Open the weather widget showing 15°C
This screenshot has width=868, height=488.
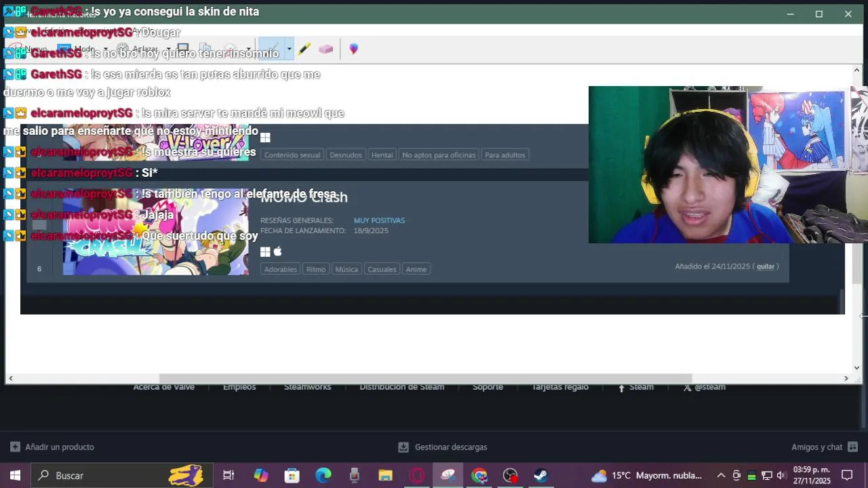[x=646, y=476]
